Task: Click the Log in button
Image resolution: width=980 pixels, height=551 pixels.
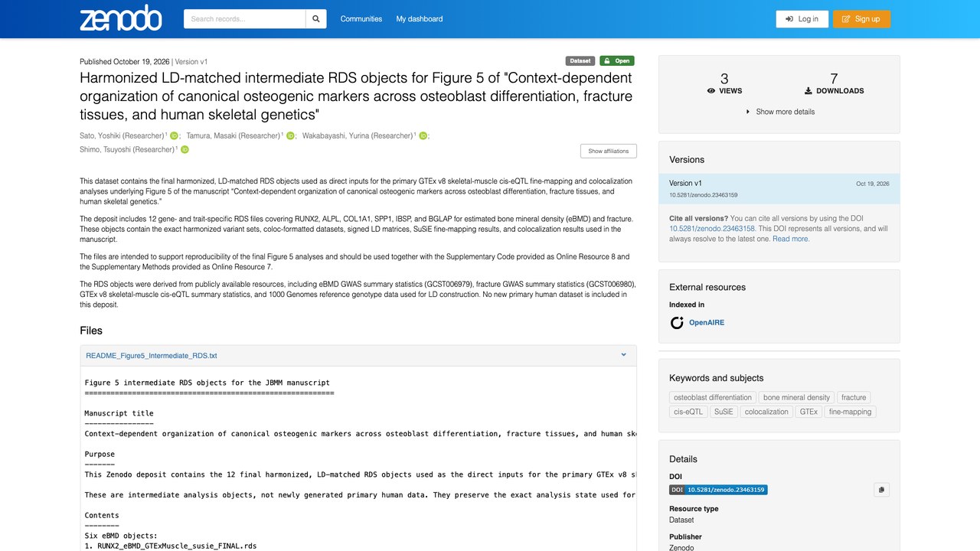Action: point(802,19)
